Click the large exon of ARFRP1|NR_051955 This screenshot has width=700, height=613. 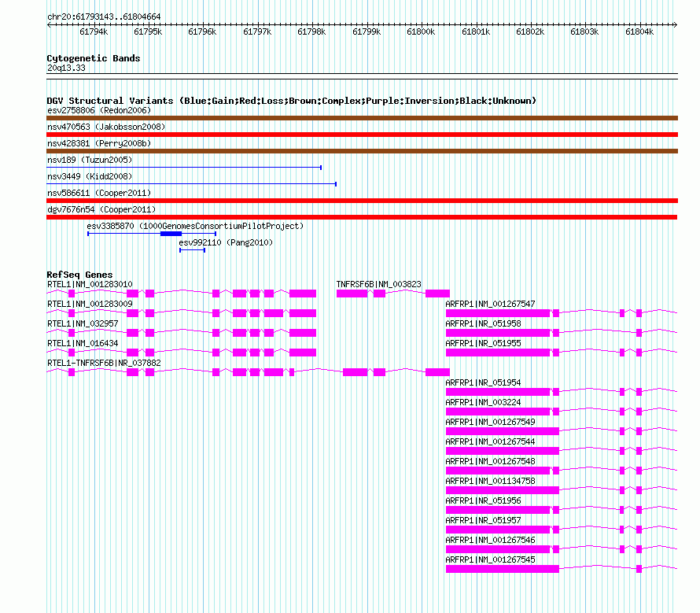tap(498, 353)
